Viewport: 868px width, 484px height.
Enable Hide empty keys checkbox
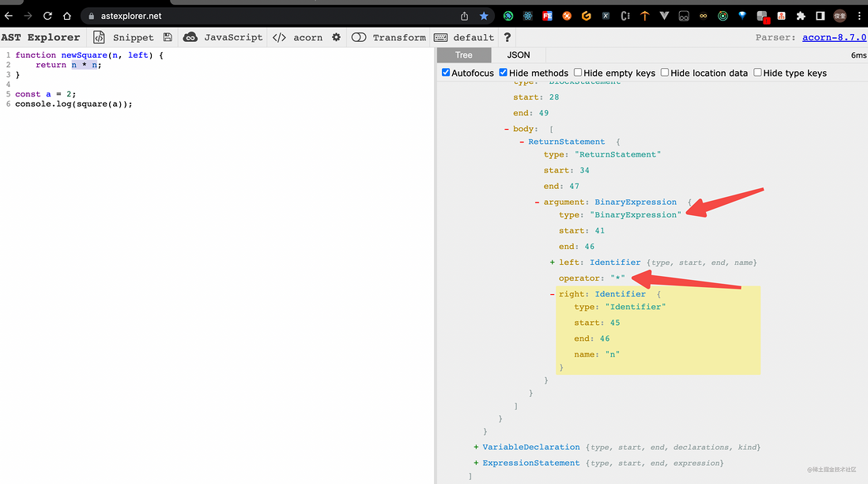point(577,73)
